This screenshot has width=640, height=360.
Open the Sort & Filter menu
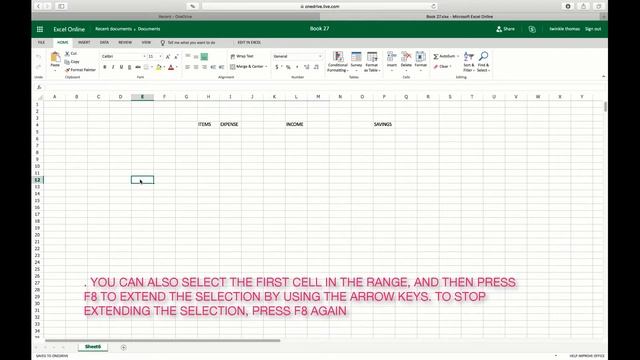click(x=469, y=62)
